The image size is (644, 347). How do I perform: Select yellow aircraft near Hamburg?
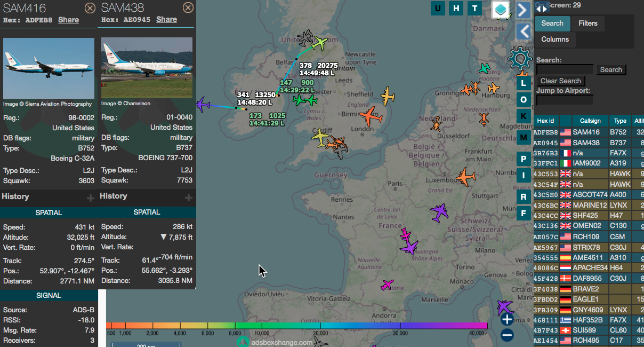pos(494,88)
